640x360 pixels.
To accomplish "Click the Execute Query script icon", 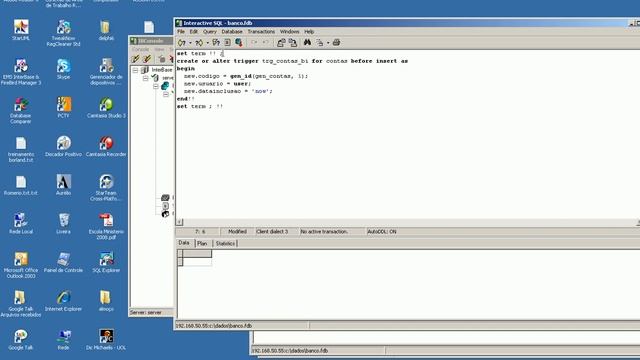I will [x=227, y=42].
